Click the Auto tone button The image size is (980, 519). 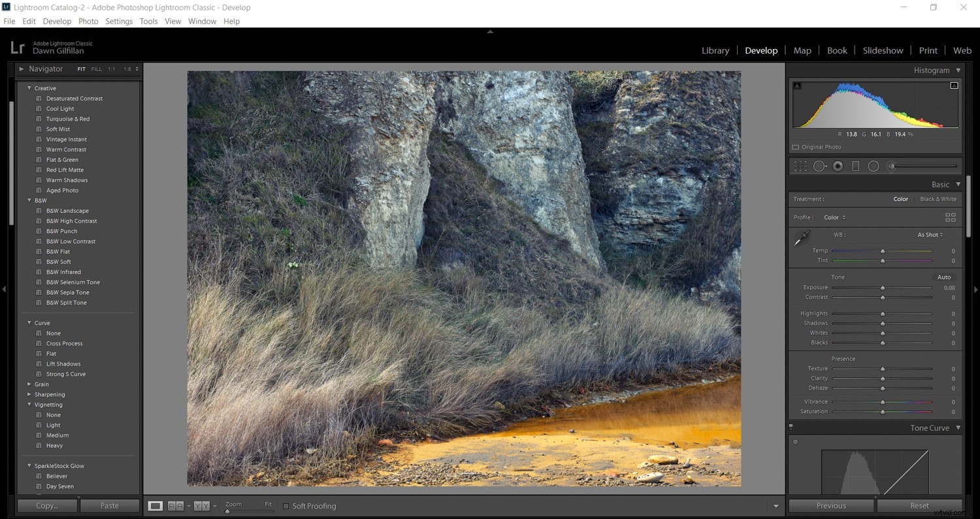[x=943, y=277]
